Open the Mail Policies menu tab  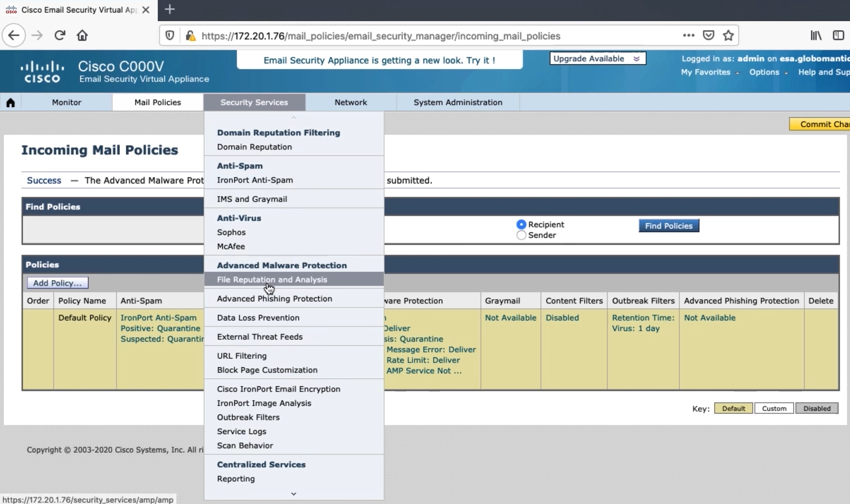(158, 102)
